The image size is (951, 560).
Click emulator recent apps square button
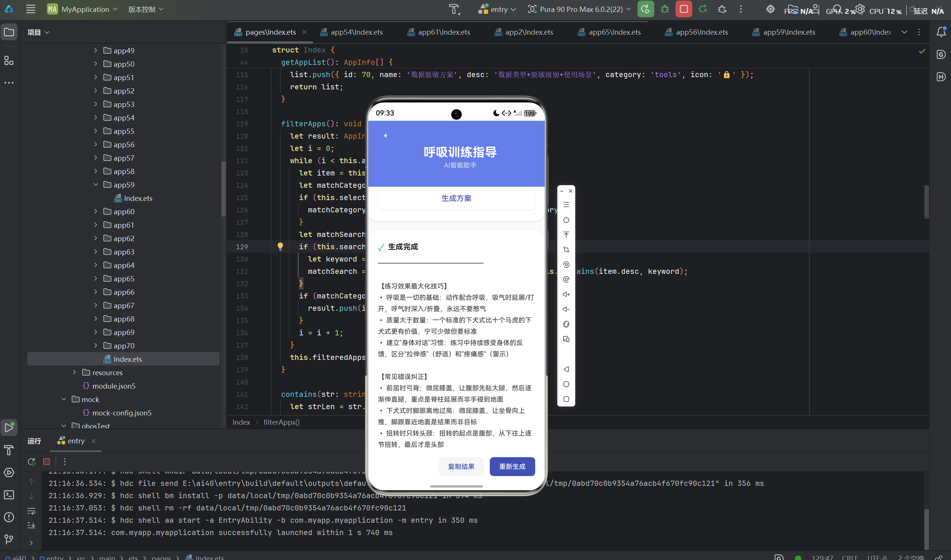tap(566, 399)
